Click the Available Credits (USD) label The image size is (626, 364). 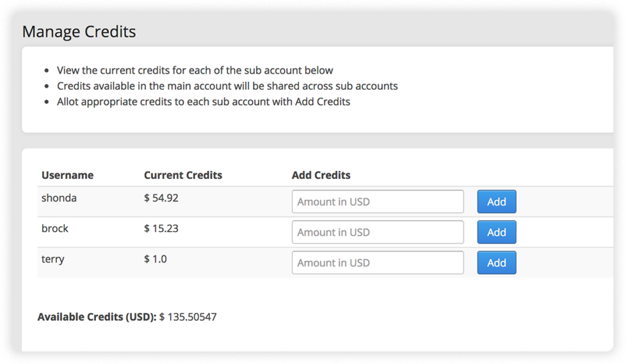coord(97,317)
